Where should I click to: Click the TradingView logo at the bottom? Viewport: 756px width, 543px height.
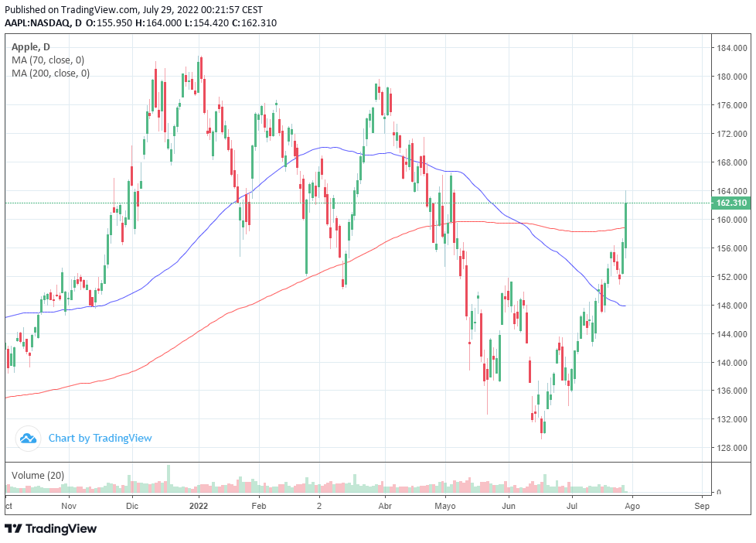(50, 528)
